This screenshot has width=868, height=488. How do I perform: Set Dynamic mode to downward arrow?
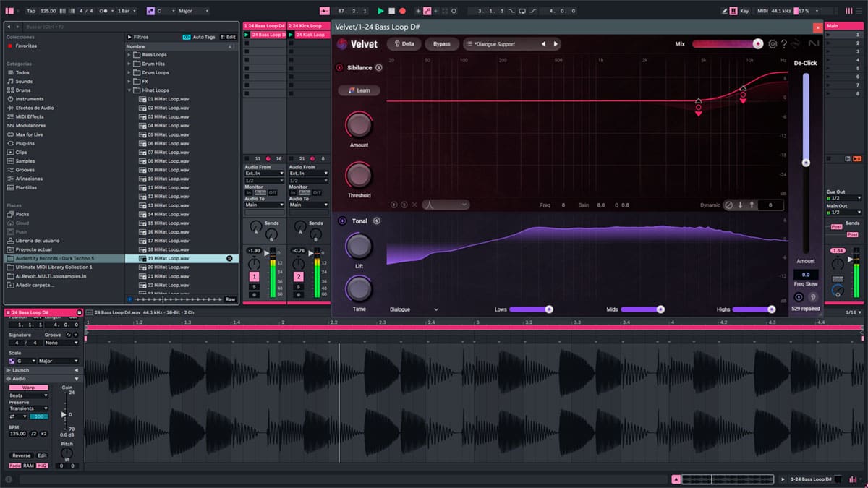click(x=740, y=205)
